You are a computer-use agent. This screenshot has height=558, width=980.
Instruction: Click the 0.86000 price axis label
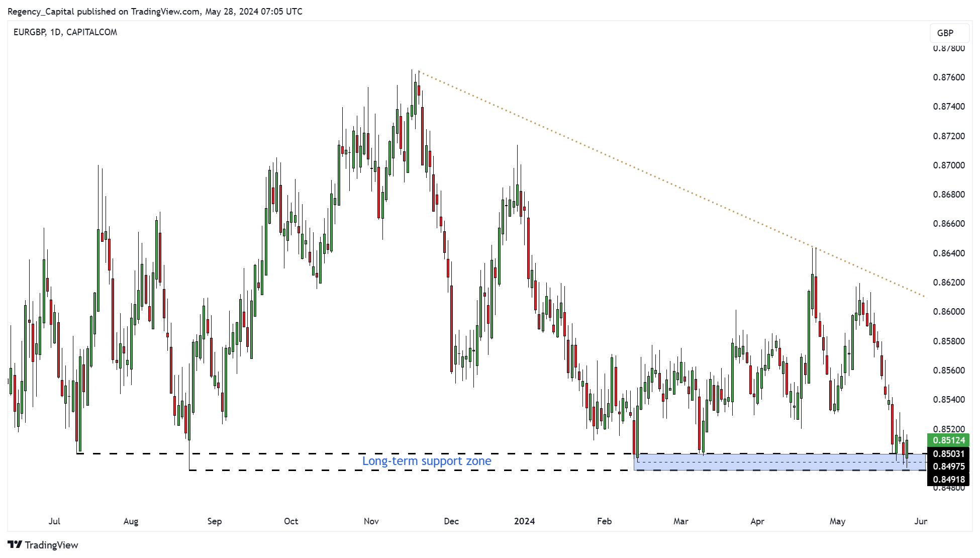949,312
